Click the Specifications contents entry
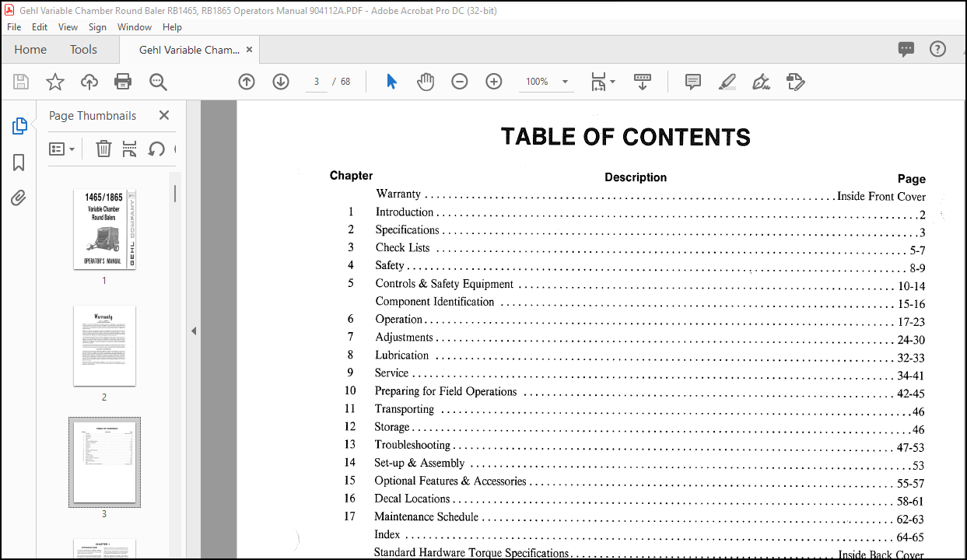 coord(407,230)
